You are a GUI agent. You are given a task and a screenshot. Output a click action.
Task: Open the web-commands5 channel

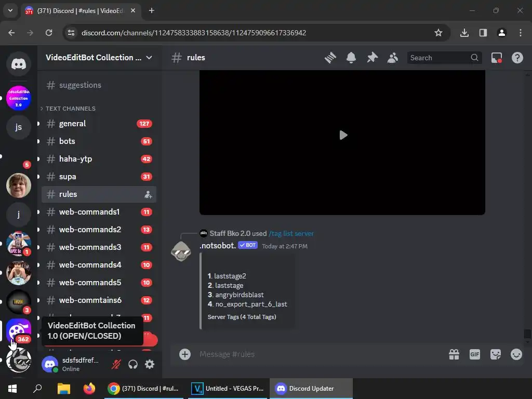pos(99,282)
